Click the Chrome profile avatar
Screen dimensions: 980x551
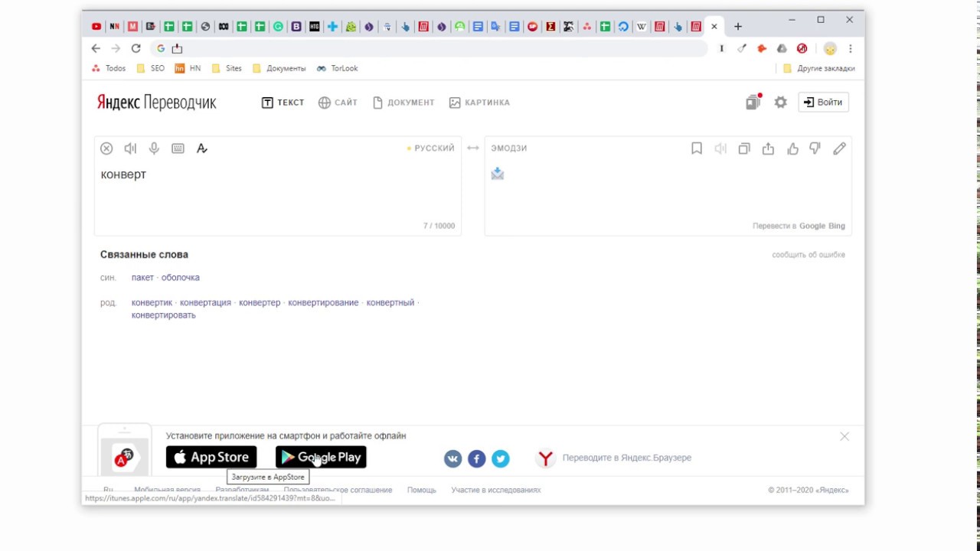(830, 48)
